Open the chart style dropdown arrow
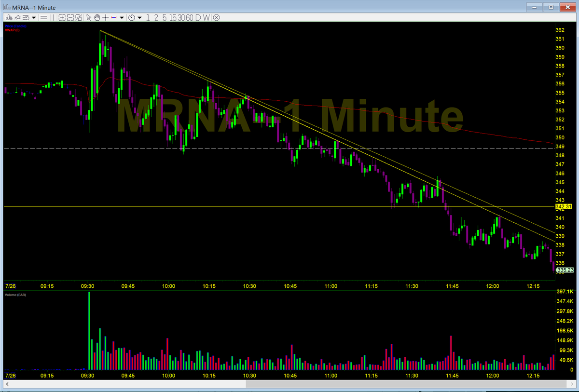 33,17
